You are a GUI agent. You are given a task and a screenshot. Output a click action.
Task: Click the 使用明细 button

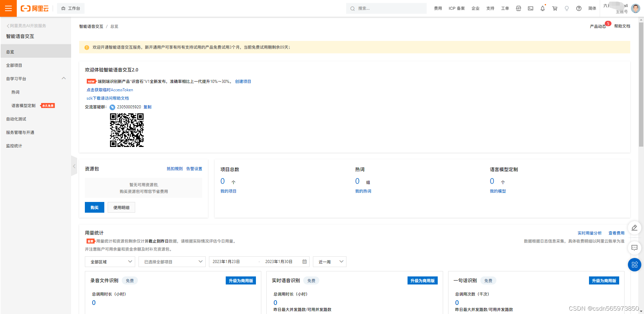(x=121, y=207)
